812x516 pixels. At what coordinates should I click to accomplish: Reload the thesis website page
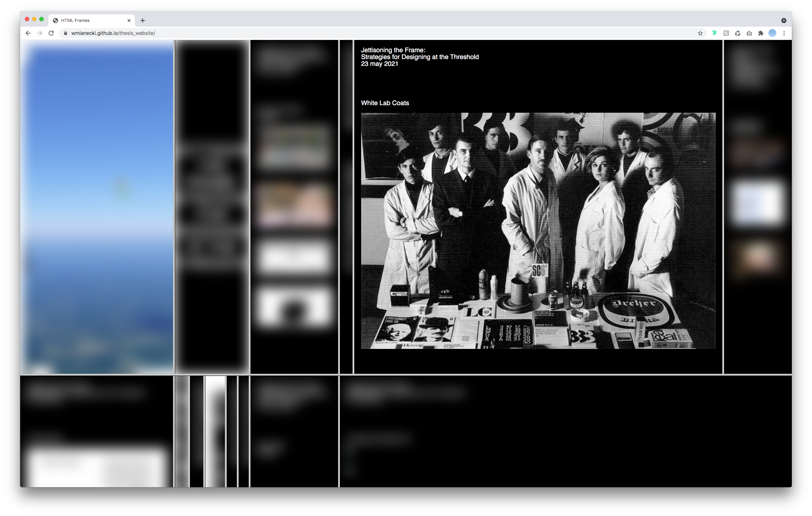(x=51, y=33)
